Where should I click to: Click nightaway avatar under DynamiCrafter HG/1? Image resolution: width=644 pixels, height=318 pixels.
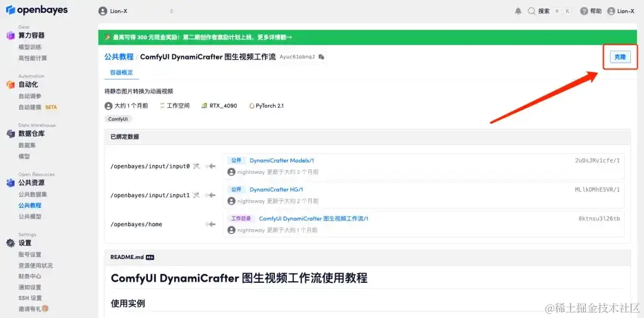(231, 201)
